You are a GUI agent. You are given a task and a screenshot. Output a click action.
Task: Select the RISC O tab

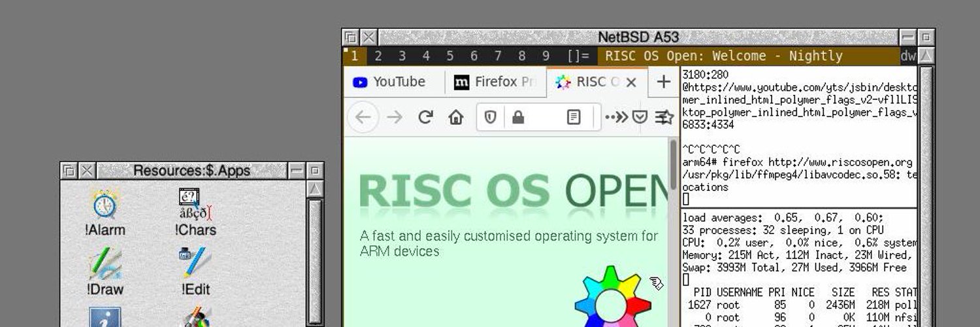click(x=596, y=82)
